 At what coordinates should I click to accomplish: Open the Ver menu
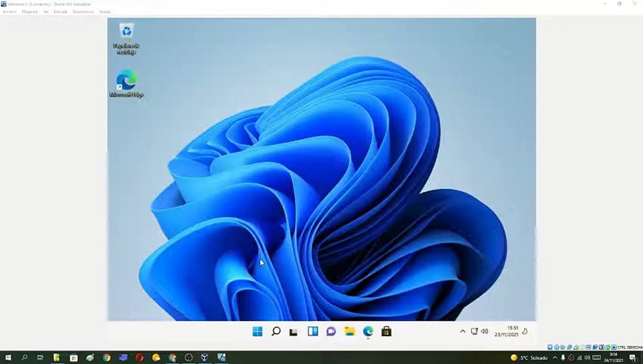click(46, 12)
